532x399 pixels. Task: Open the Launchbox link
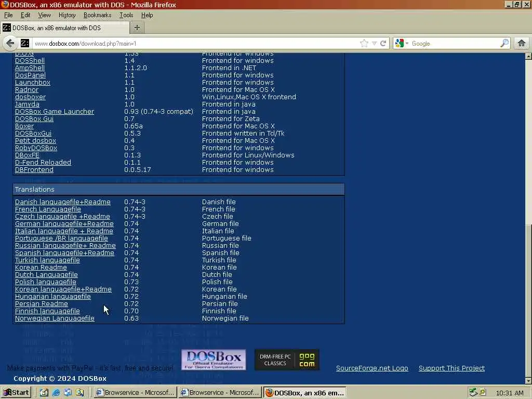[33, 83]
